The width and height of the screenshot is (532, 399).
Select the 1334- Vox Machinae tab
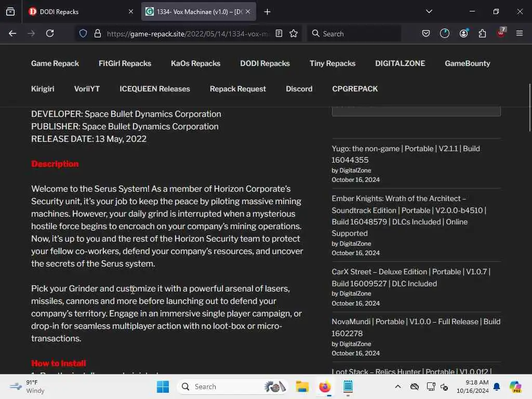(198, 12)
